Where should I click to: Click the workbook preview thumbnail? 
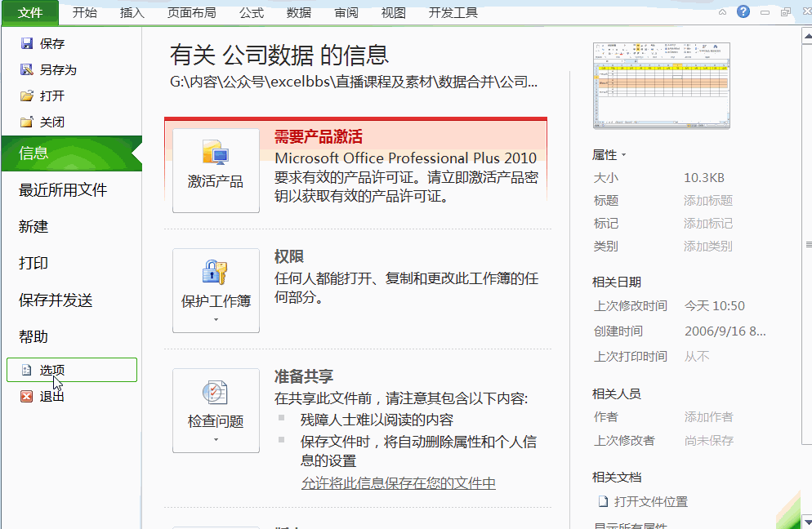[x=662, y=86]
